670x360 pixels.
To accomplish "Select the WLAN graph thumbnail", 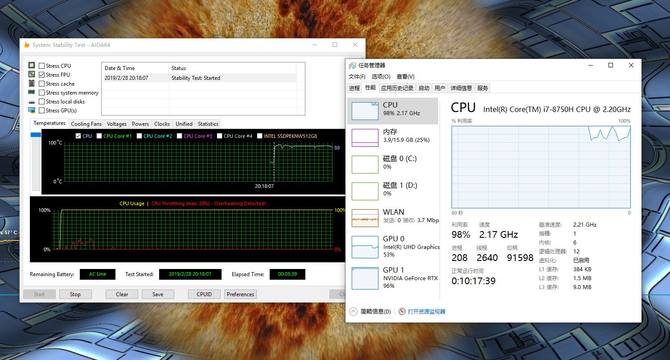I will (364, 218).
